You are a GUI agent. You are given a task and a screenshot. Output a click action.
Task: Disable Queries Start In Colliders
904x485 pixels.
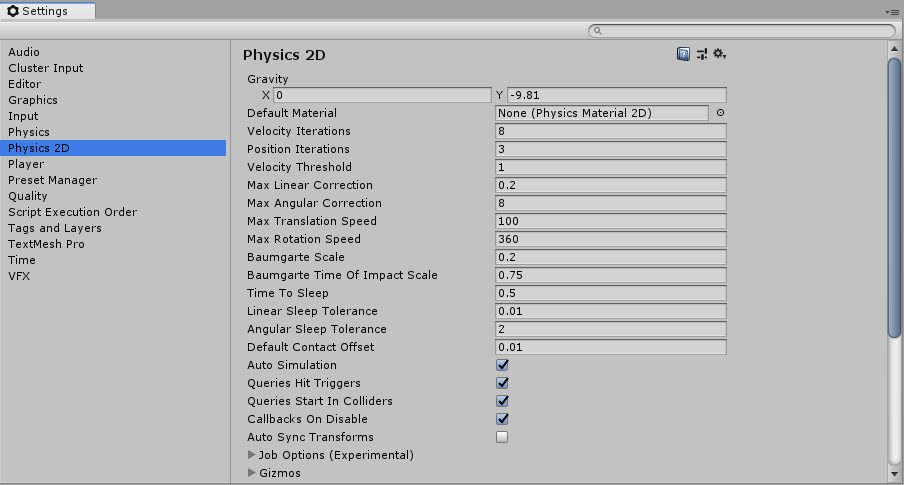pyautogui.click(x=502, y=401)
